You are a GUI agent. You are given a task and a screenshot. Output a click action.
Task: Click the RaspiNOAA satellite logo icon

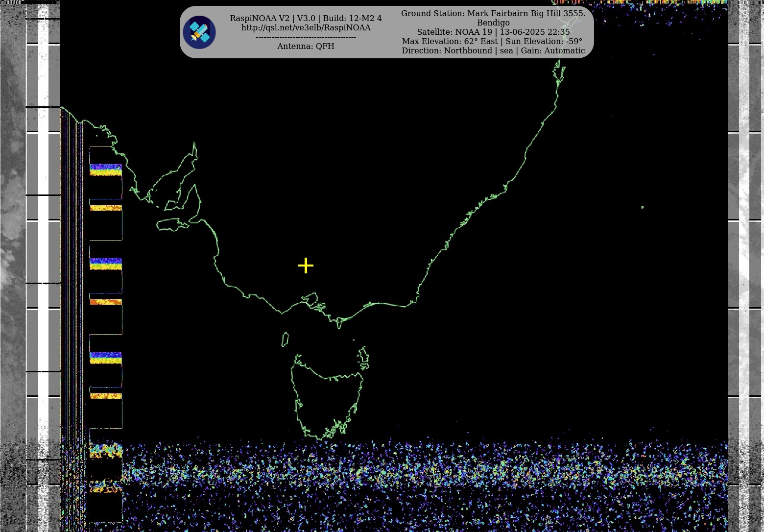point(199,32)
